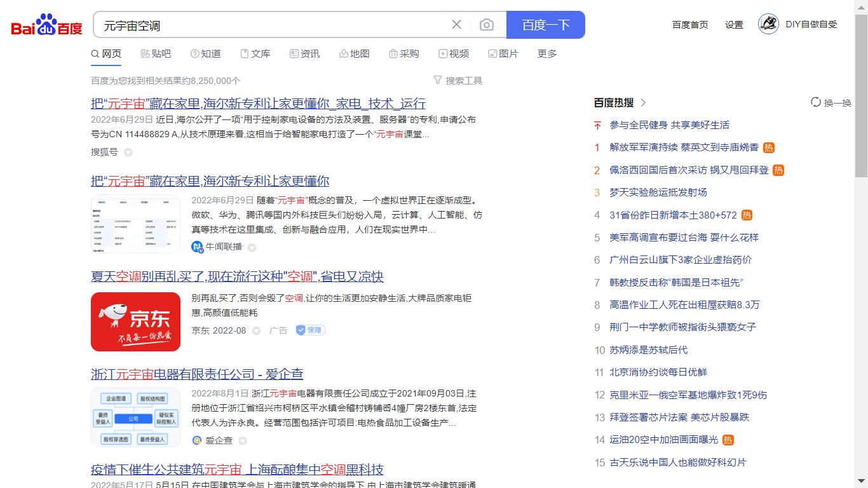Switch to 图片 tab
Image resolution: width=868 pixels, height=488 pixels.
click(503, 54)
